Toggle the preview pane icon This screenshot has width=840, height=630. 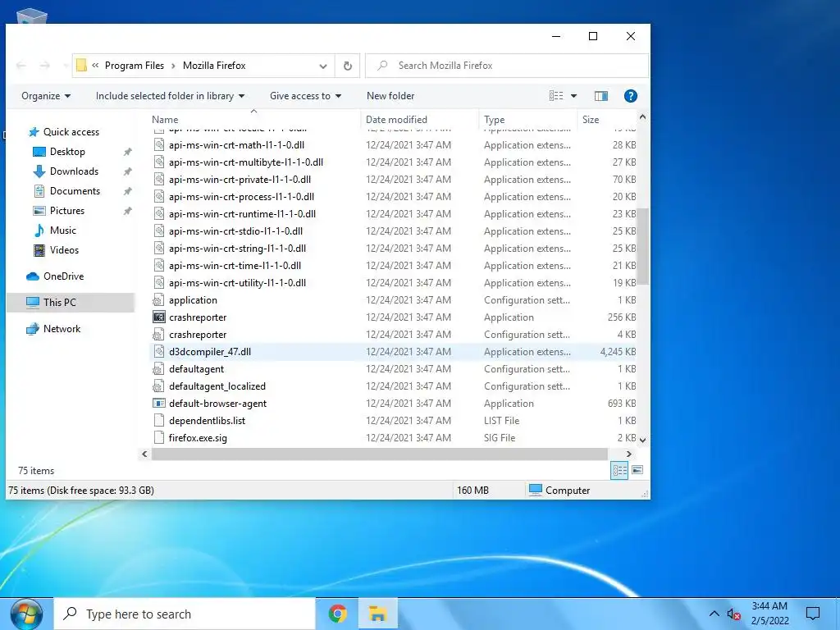point(601,96)
